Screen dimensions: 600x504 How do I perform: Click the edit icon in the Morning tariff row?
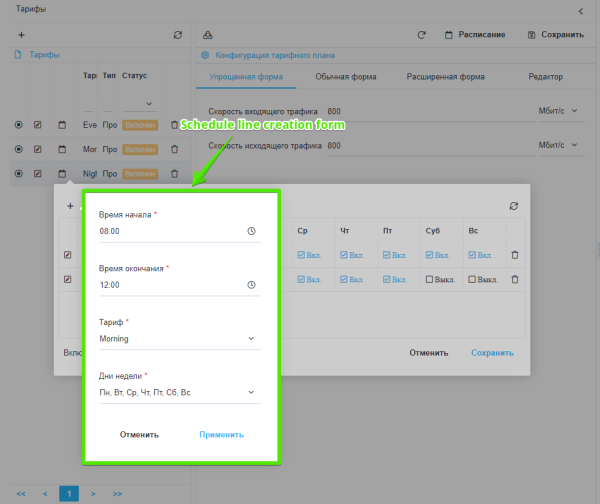point(38,150)
